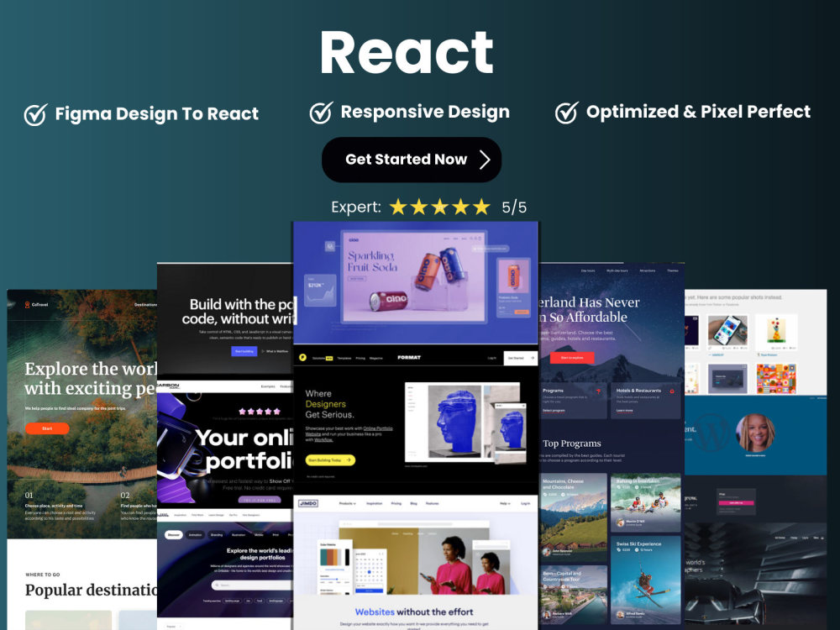Image resolution: width=840 pixels, height=630 pixels.
Task: Open Templates in Format navigation
Action: pos(344,358)
